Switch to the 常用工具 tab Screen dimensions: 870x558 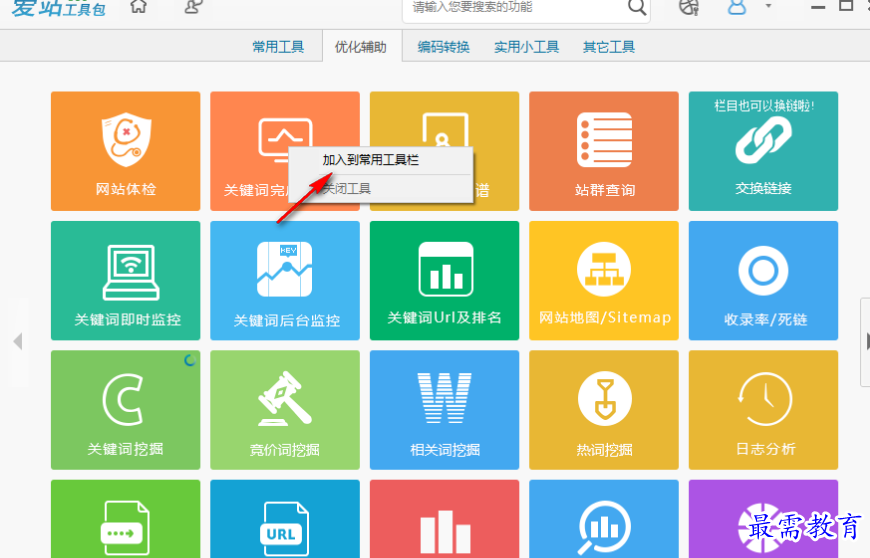pos(278,47)
